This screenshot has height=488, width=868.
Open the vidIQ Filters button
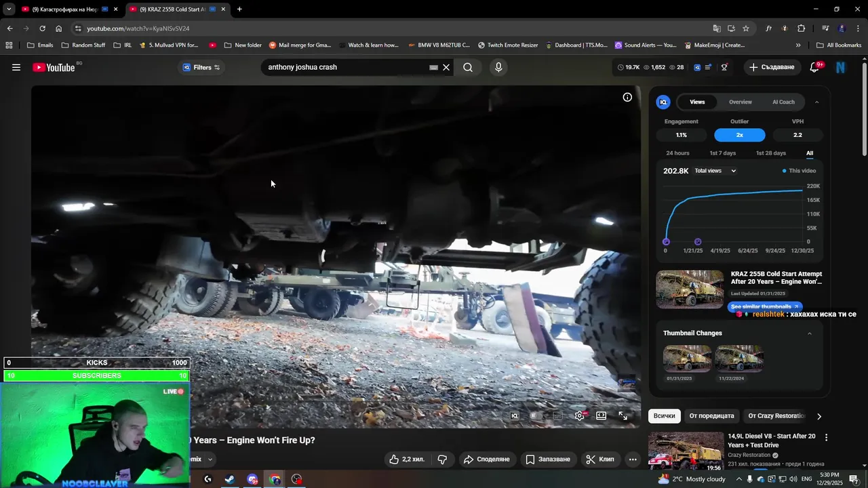coord(201,67)
